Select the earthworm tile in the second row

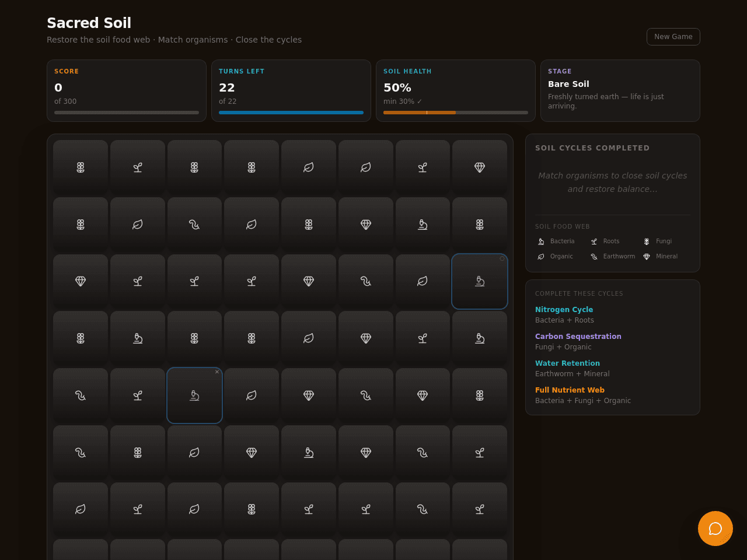[194, 225]
